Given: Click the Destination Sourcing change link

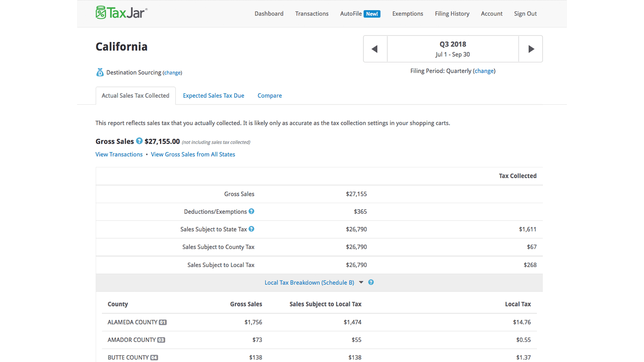Looking at the screenshot, I should [172, 72].
